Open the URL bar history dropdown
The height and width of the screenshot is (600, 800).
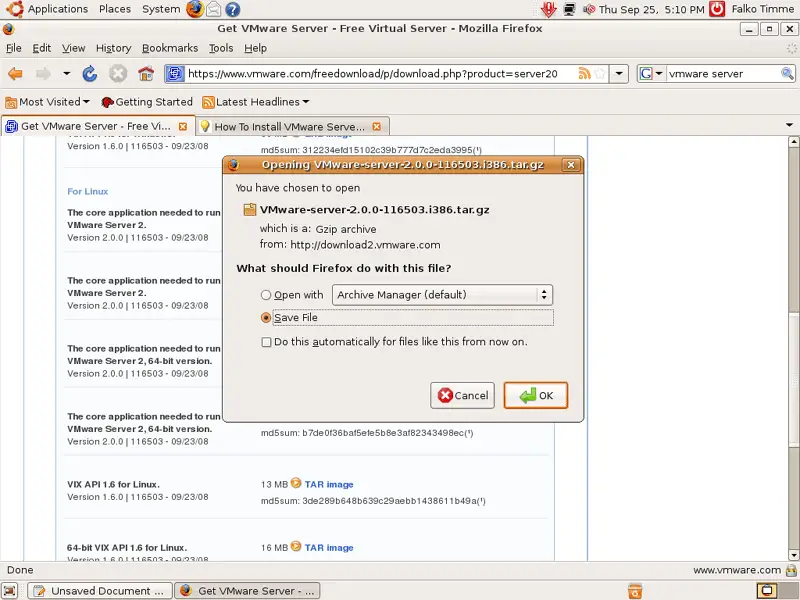[619, 73]
